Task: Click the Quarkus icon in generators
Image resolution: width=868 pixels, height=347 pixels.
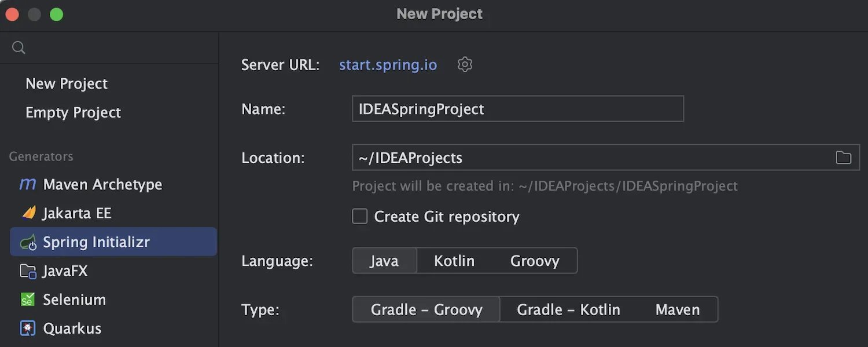Action: point(28,328)
